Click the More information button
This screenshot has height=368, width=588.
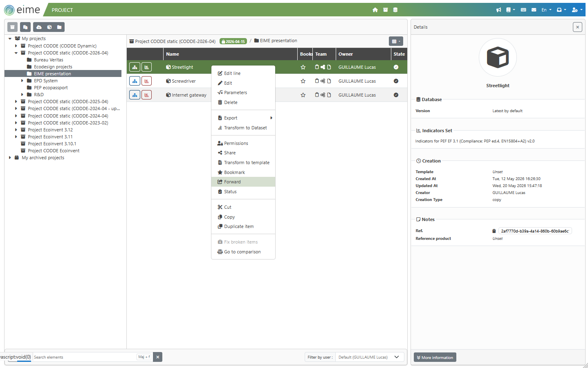click(x=435, y=357)
